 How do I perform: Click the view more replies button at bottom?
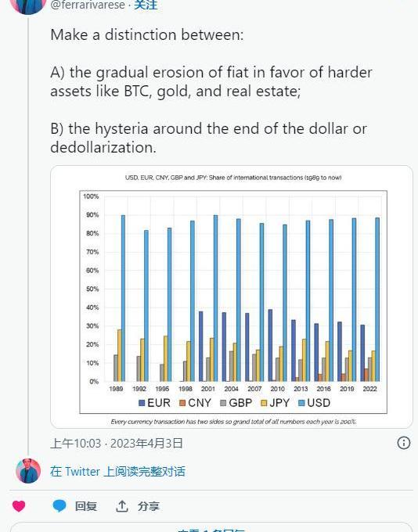coord(211,528)
